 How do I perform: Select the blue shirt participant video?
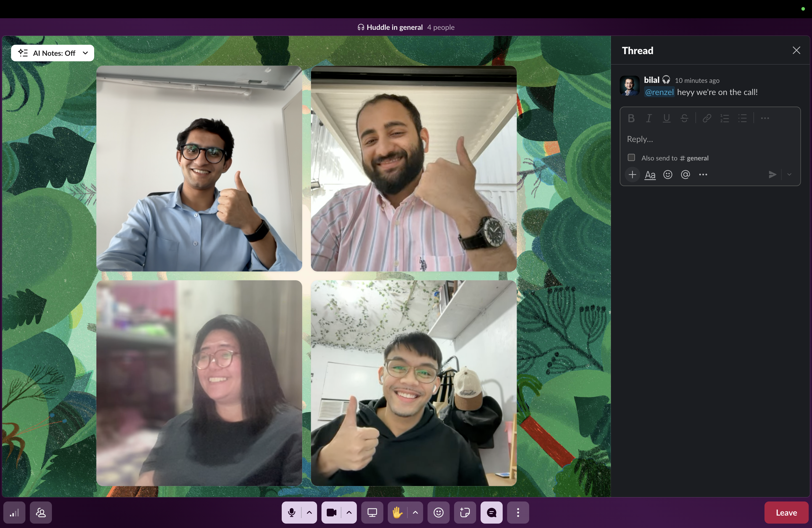click(199, 168)
